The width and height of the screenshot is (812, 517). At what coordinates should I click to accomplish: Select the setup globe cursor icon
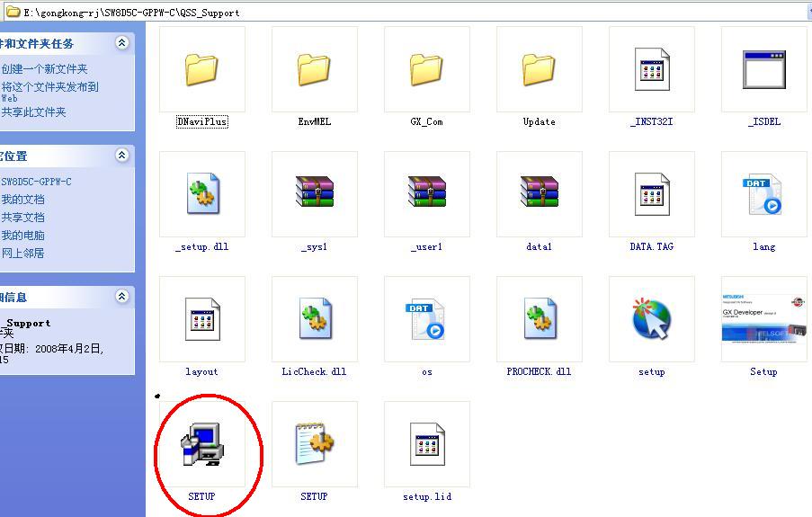[651, 319]
